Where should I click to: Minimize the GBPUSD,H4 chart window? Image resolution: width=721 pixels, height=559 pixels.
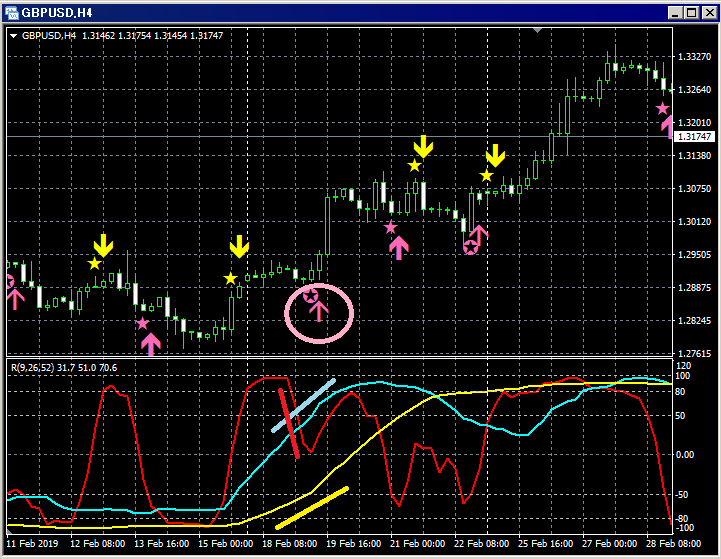675,12
